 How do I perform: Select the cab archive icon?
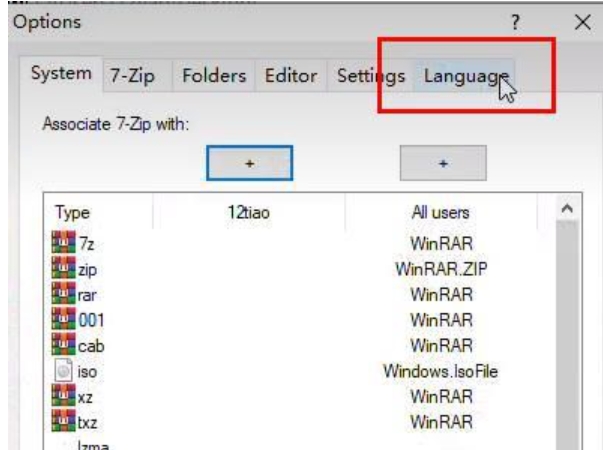(x=62, y=346)
